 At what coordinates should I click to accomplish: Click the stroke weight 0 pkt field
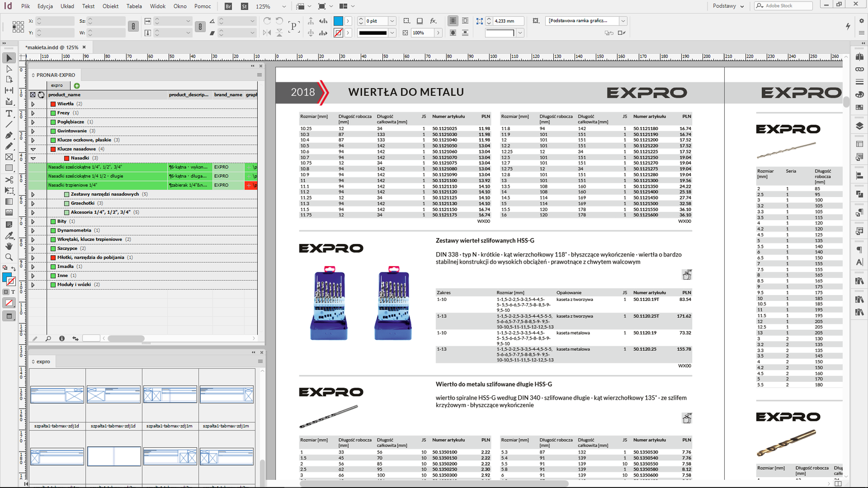376,21
